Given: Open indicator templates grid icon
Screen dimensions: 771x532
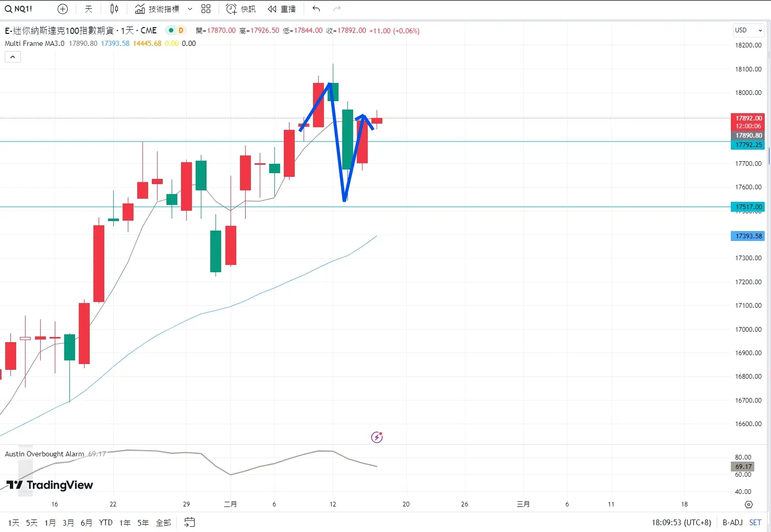Looking at the screenshot, I should click(206, 9).
